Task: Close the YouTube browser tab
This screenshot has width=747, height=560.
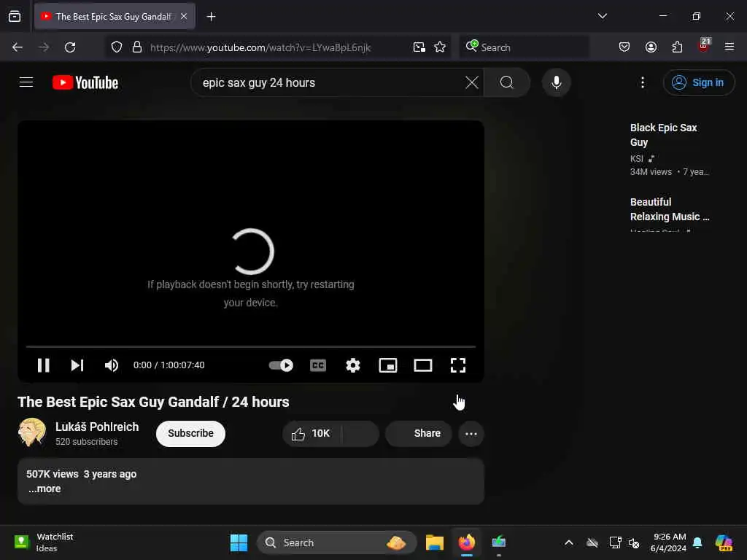Action: (184, 16)
